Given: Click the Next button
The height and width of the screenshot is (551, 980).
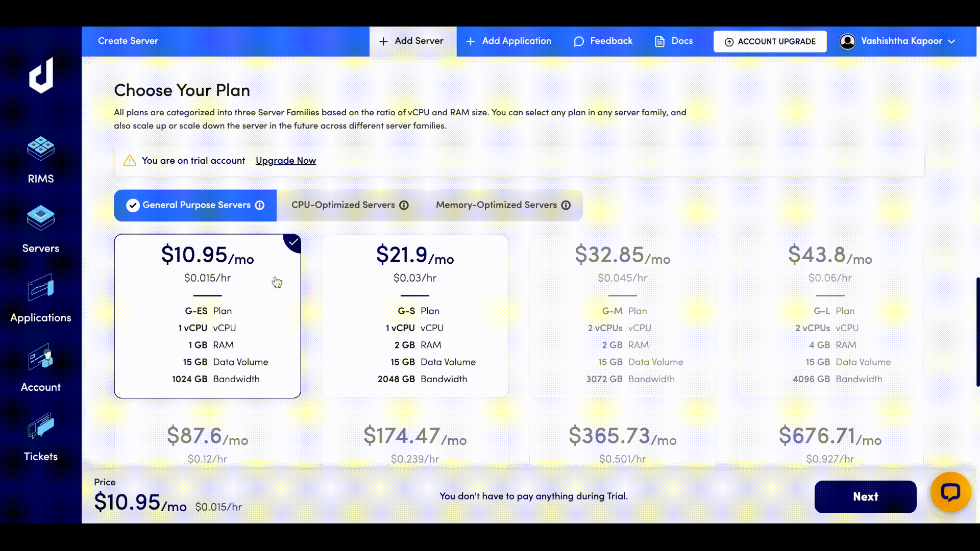Looking at the screenshot, I should [x=865, y=497].
